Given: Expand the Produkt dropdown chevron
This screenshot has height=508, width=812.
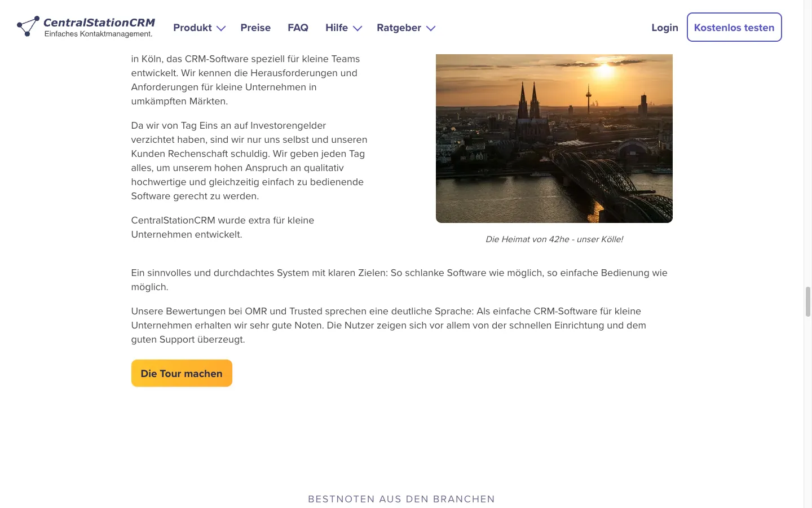Looking at the screenshot, I should pos(221,28).
